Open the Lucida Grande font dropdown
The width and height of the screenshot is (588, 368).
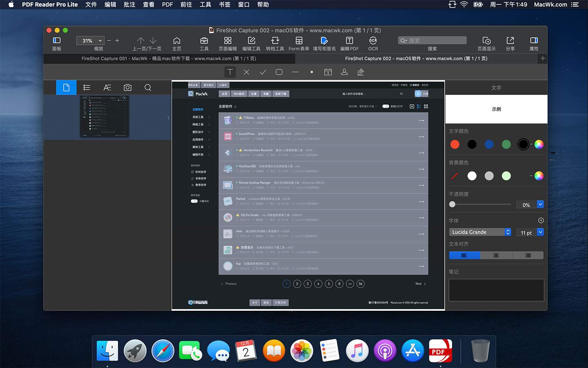pyautogui.click(x=480, y=232)
